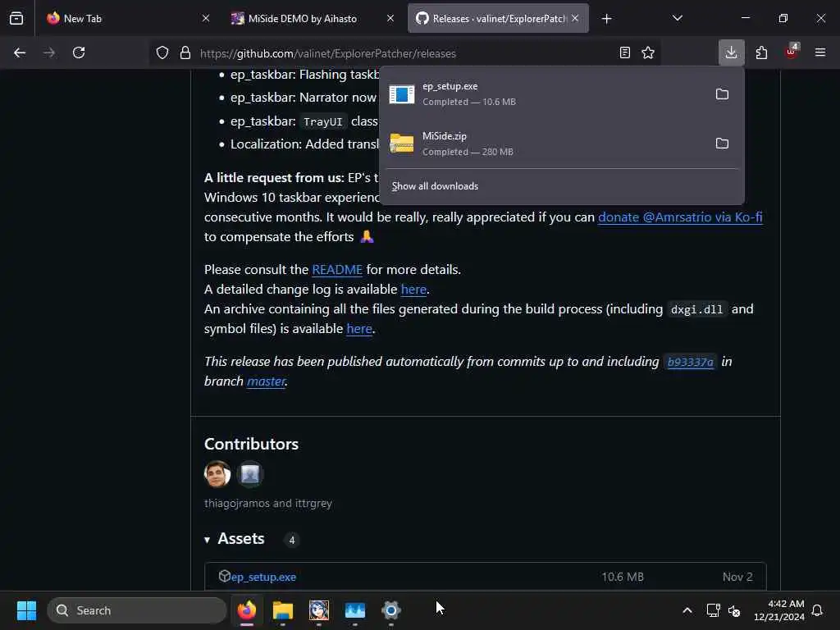Viewport: 840px width, 630px height.
Task: Open File Explorer from taskbar
Action: (x=283, y=610)
